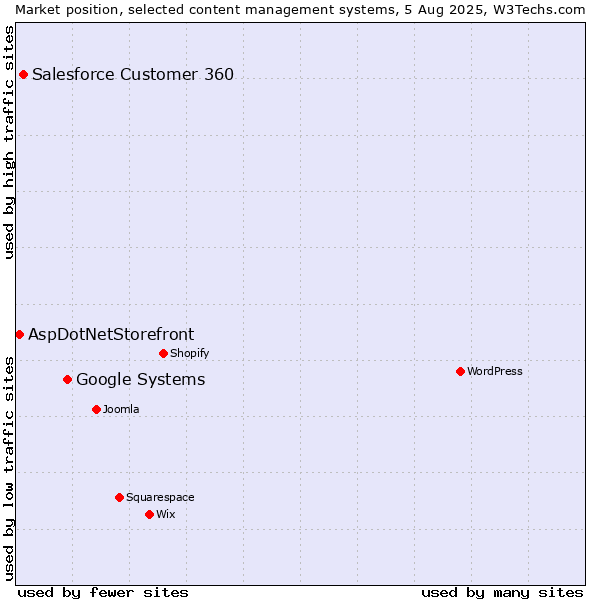
Task: Click the Salesforce Customer 360 data point
Action: [x=23, y=75]
